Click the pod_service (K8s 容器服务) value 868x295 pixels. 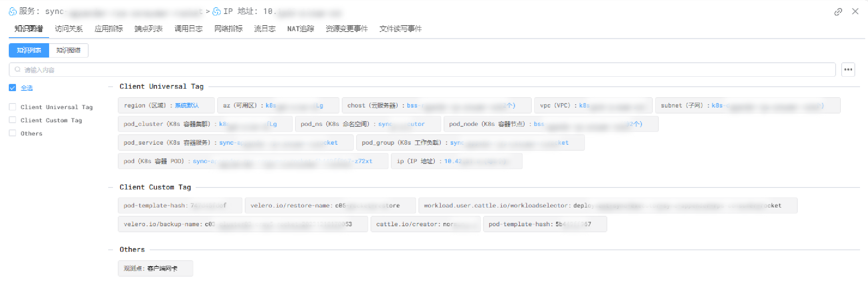click(x=278, y=143)
